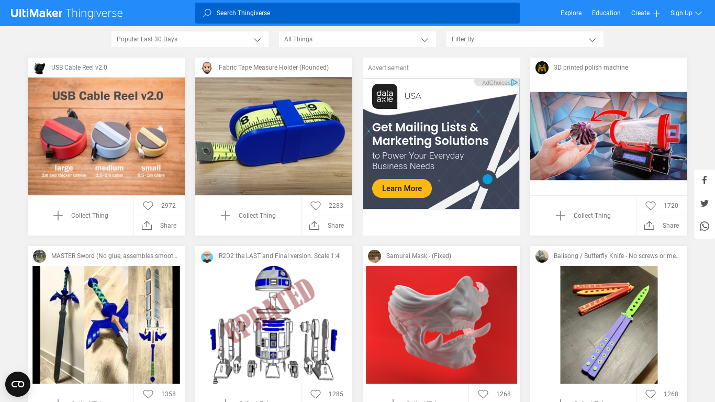
Task: Click share icon for 3D printed polish machine
Action: (x=649, y=225)
